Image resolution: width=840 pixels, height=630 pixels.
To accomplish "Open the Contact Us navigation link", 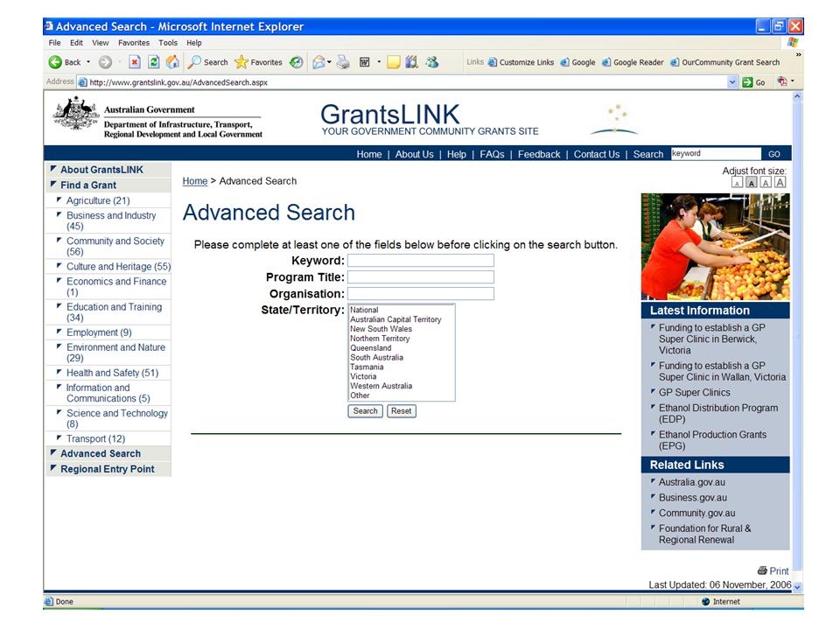I will pos(597,154).
